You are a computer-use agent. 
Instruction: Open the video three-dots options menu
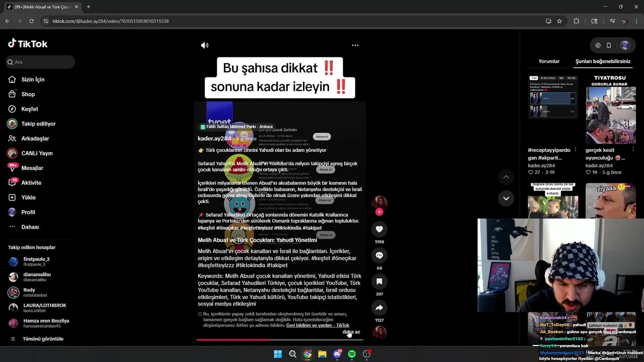pyautogui.click(x=355, y=45)
